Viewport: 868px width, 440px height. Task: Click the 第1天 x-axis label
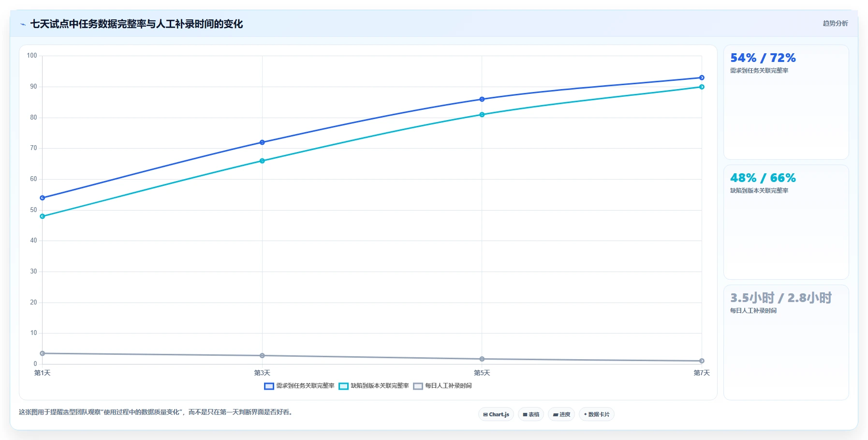[x=43, y=373]
